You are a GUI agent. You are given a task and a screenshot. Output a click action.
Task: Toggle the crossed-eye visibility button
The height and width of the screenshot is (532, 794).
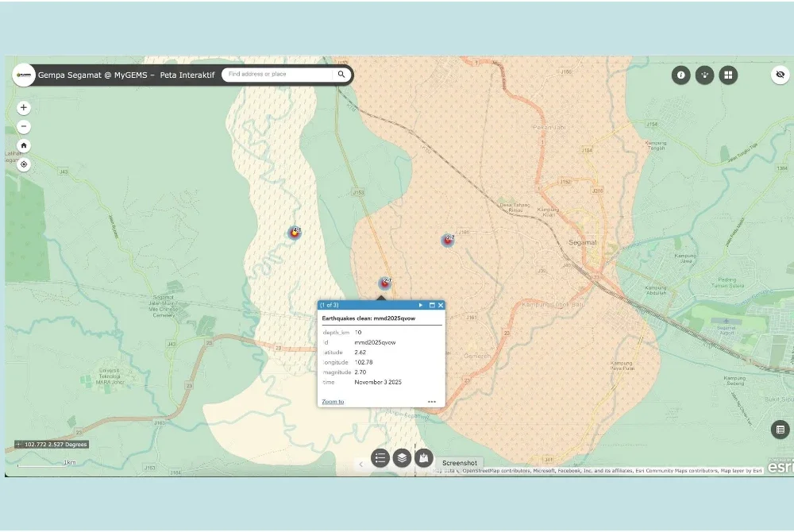point(780,75)
